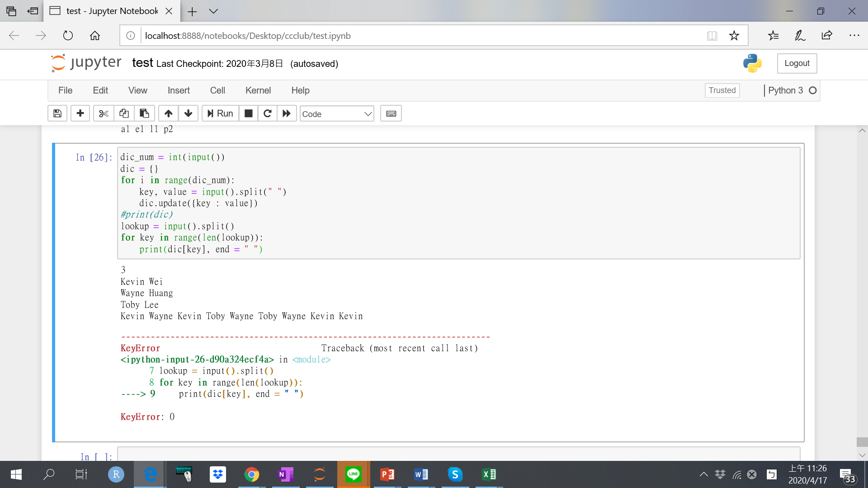This screenshot has height=488, width=868.
Task: Paste cells below with the paste icon
Action: 144,113
